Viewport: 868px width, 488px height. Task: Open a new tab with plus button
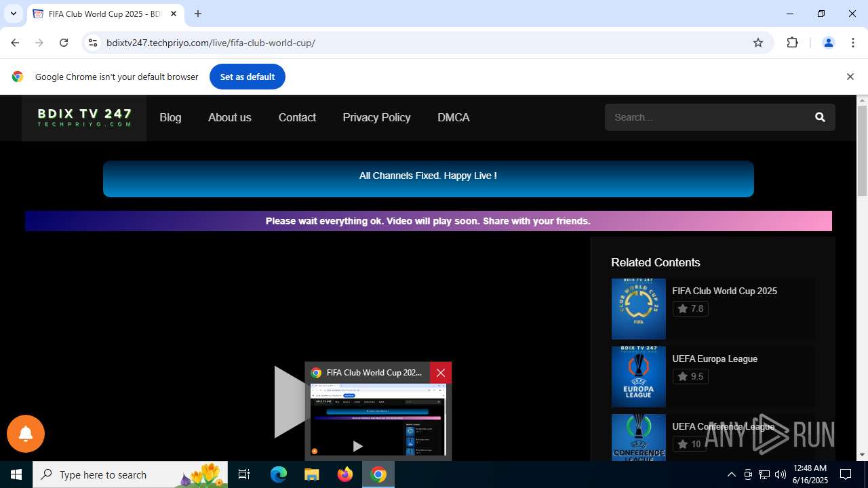click(198, 14)
